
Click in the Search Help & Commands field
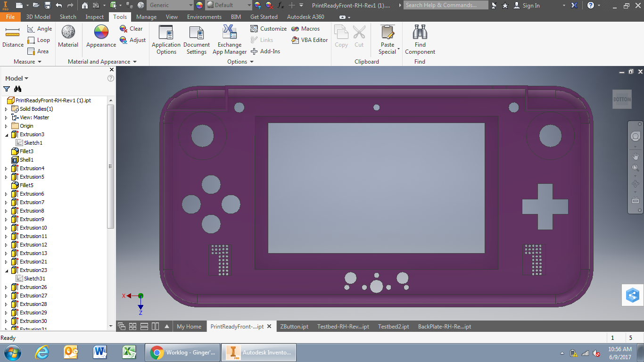tap(446, 5)
